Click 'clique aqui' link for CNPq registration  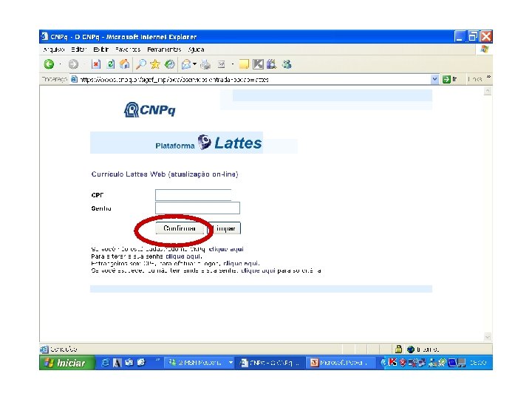226,249
